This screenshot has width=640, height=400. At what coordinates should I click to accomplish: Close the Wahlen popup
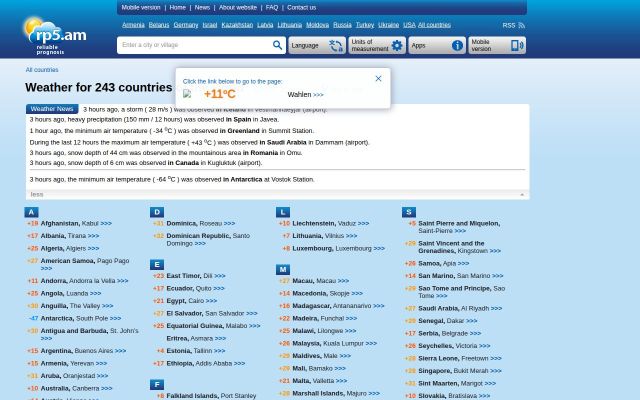pyautogui.click(x=378, y=78)
